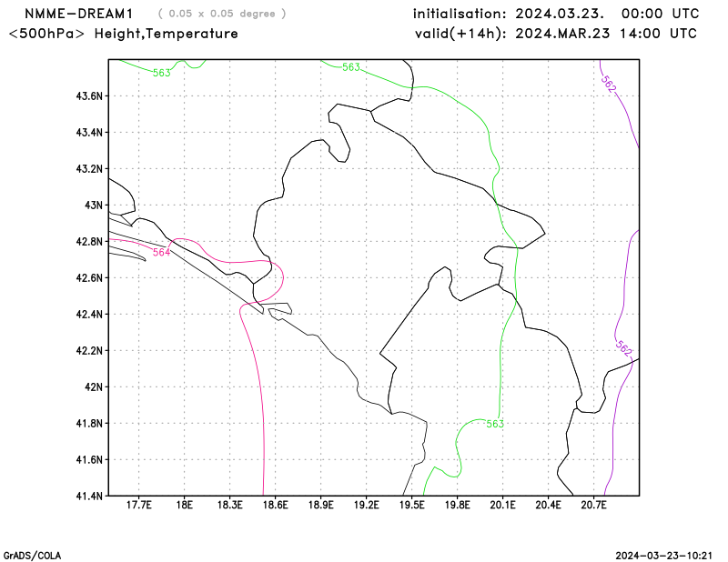Click the 18.3E longitude axis label
Viewport: 728px width, 562px height.
230,505
